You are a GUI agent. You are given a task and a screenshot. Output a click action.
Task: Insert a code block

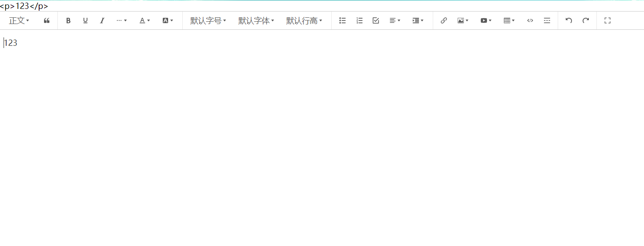tap(530, 20)
